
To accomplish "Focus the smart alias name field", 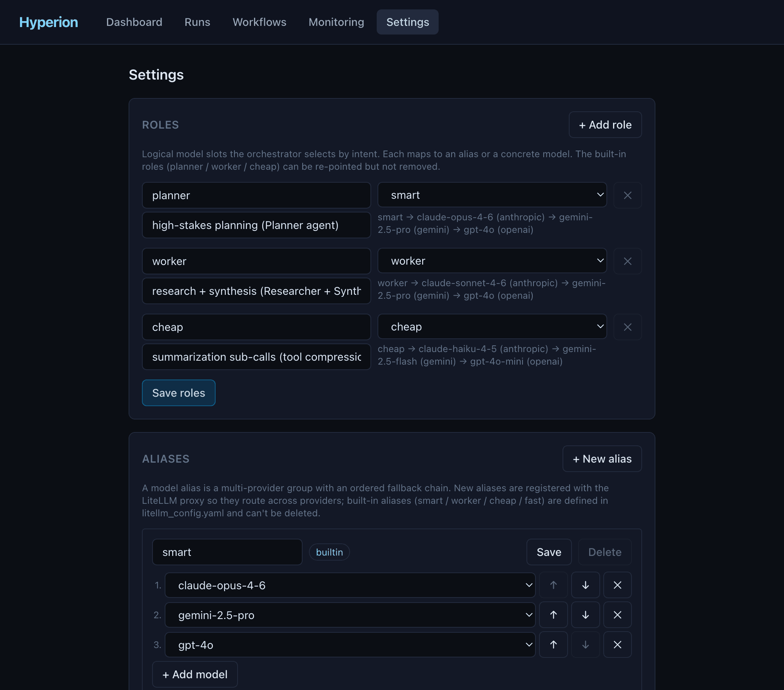I will [227, 552].
